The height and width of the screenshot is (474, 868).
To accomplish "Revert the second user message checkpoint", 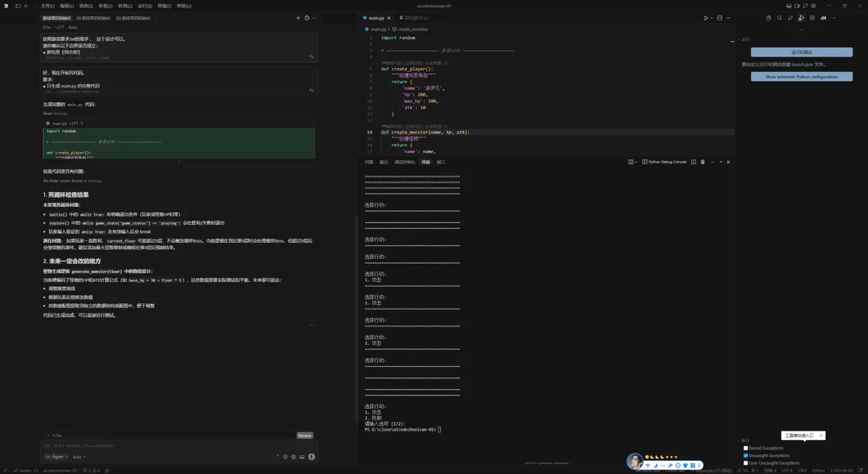I will pyautogui.click(x=311, y=90).
